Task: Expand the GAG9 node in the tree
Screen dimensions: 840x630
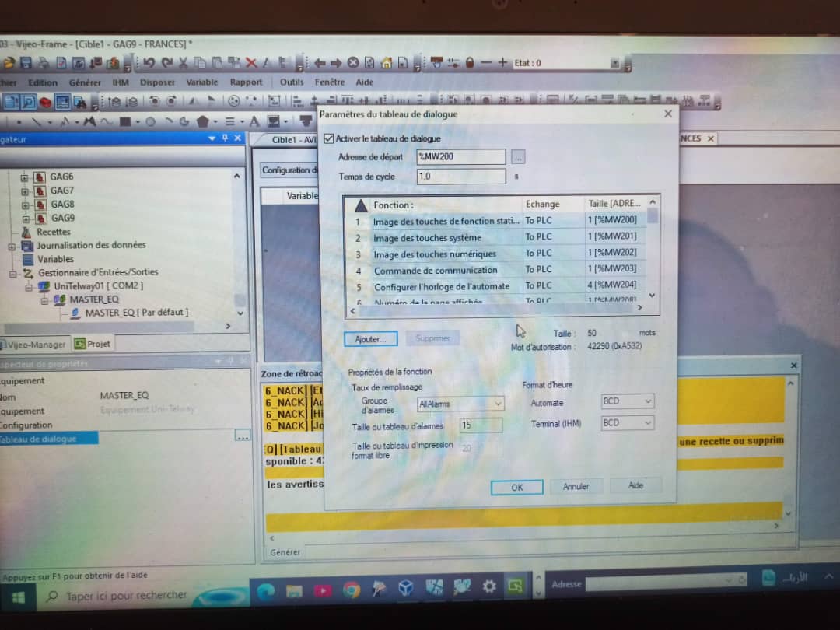Action: click(x=24, y=219)
